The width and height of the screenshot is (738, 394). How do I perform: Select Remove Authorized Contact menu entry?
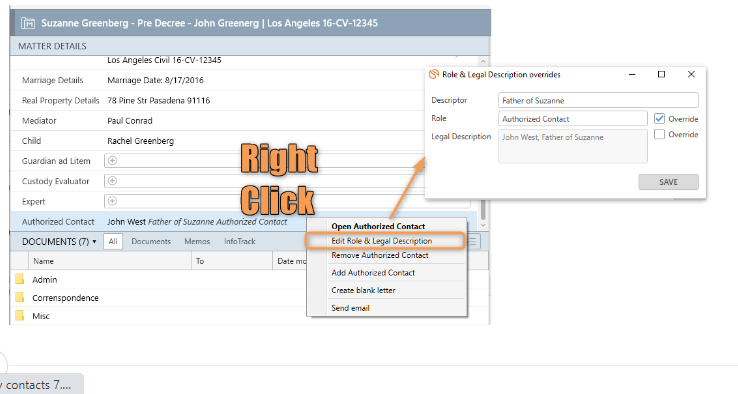[380, 255]
